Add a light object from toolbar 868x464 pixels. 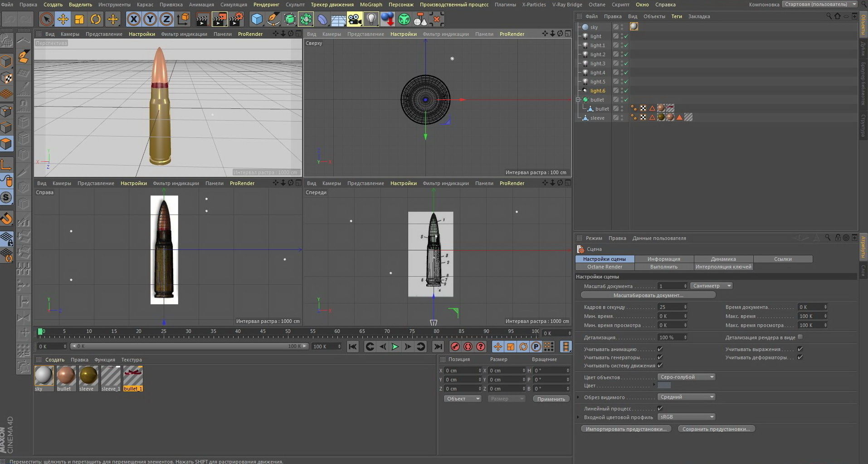click(371, 19)
